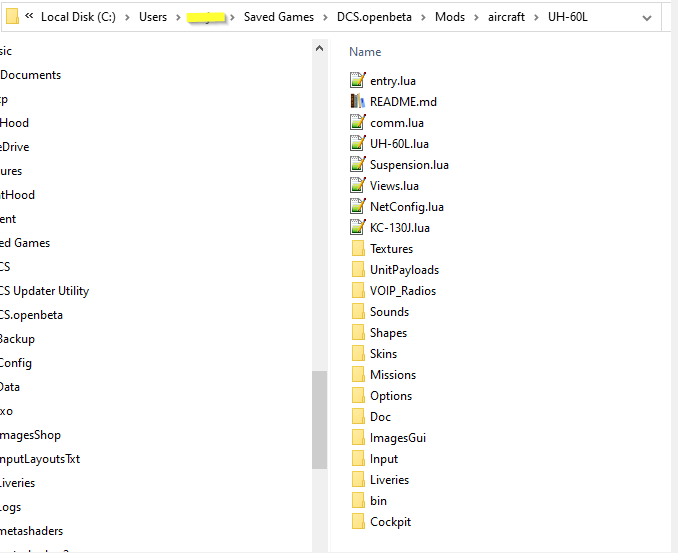Click the entry.lua file icon

pos(358,80)
